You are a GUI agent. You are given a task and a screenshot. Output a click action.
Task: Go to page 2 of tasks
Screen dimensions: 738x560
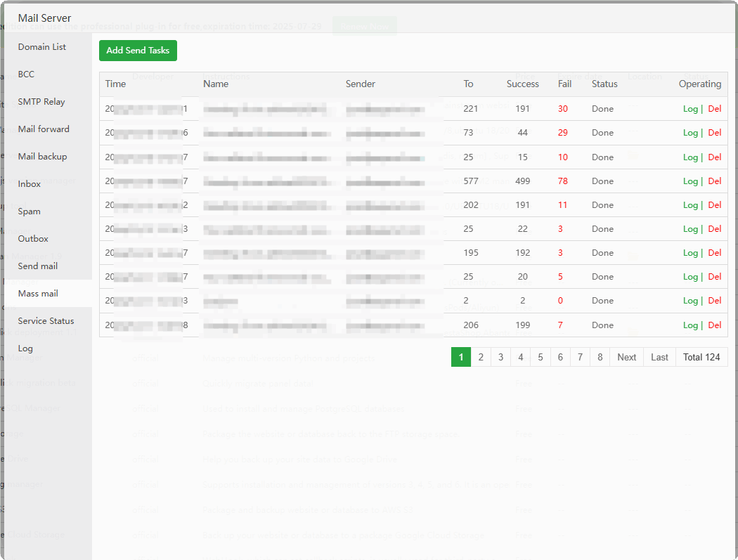pyautogui.click(x=481, y=357)
